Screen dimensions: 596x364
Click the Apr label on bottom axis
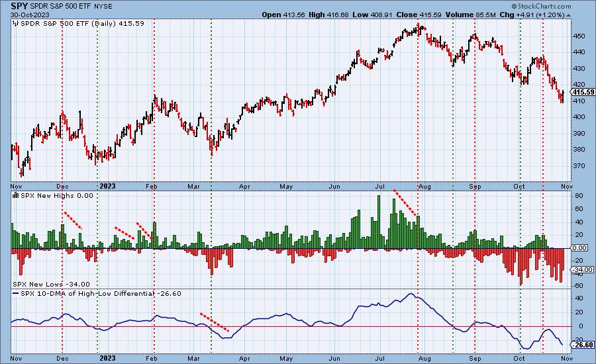[244, 358]
